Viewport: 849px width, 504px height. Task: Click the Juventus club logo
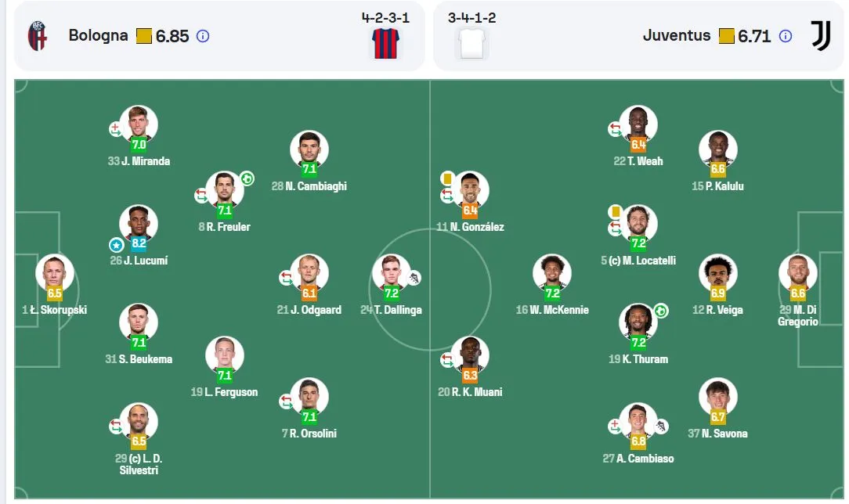pyautogui.click(x=821, y=36)
